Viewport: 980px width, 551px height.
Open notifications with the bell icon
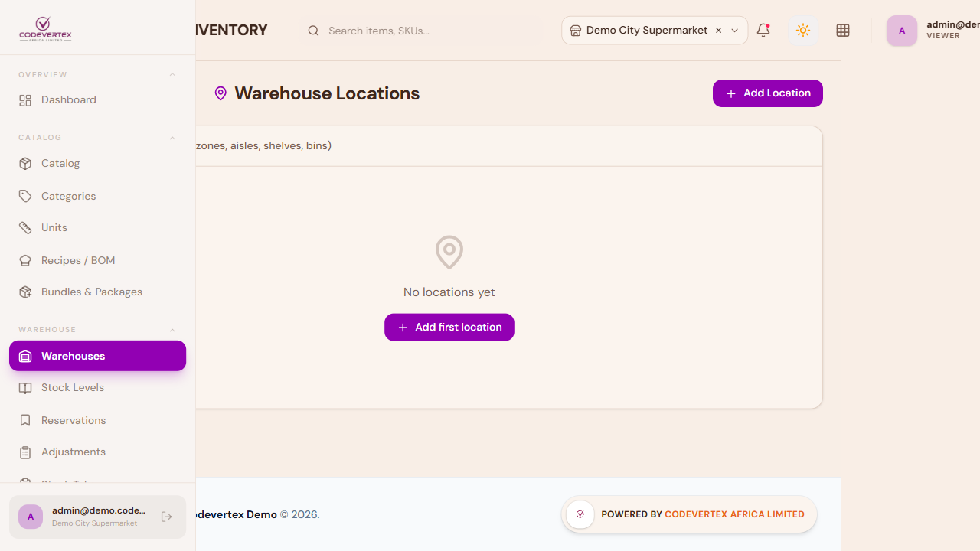pos(763,31)
